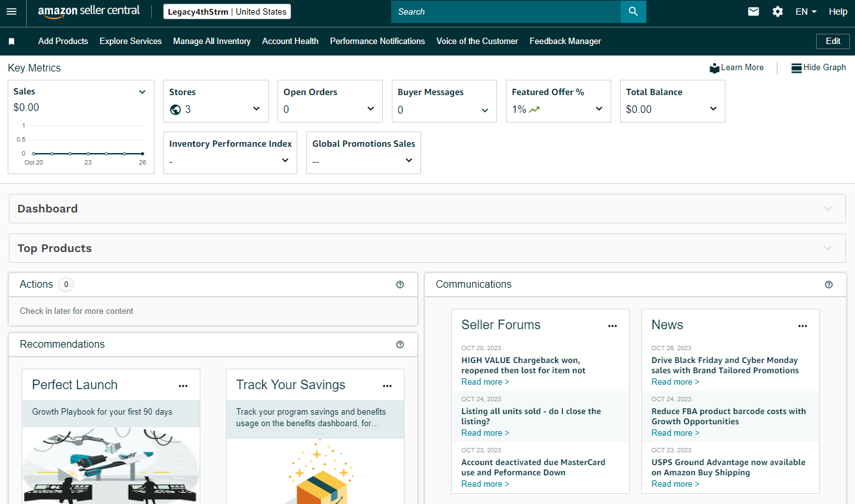This screenshot has width=855, height=504.
Task: Expand the Buyer Messages dropdown
Action: pyautogui.click(x=485, y=110)
